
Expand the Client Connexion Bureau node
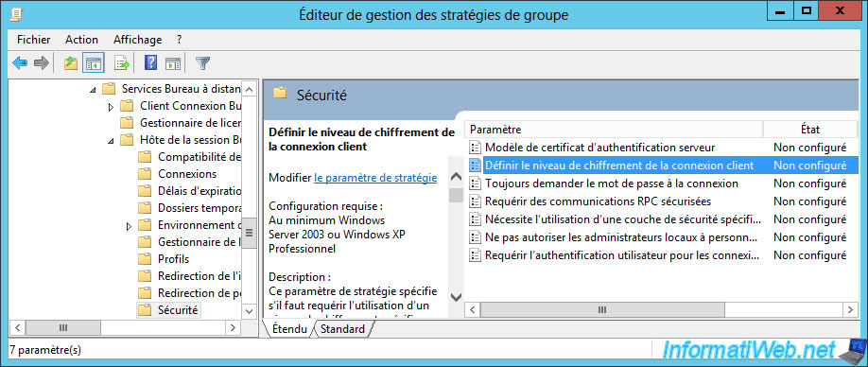coord(111,106)
